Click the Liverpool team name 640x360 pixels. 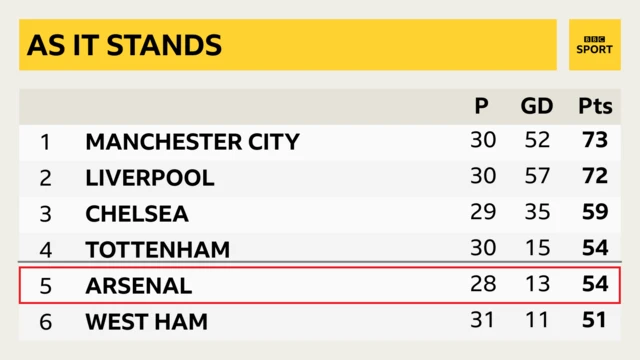(x=150, y=178)
